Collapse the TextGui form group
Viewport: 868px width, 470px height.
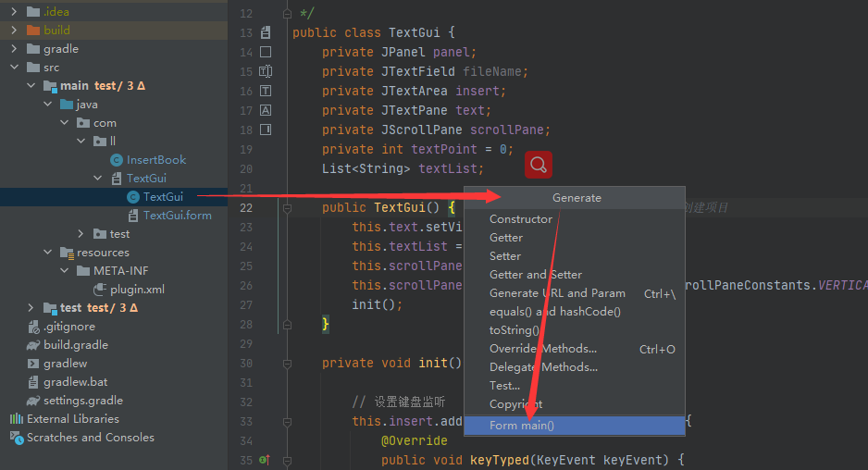point(97,179)
